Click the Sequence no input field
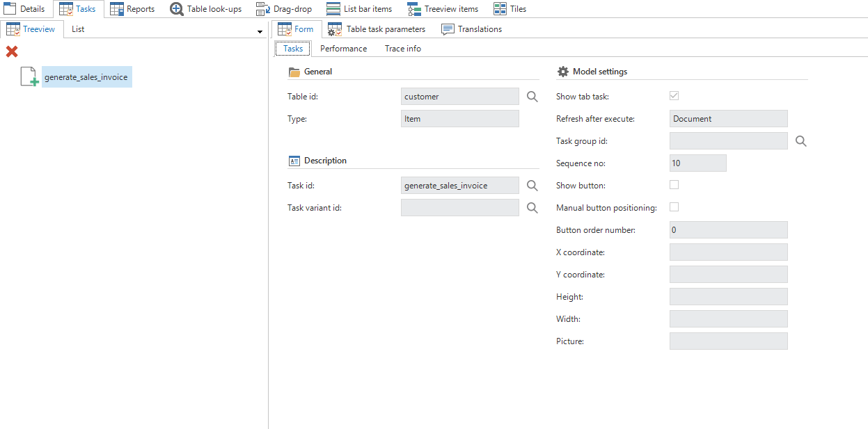The height and width of the screenshot is (429, 868). pyautogui.click(x=697, y=163)
